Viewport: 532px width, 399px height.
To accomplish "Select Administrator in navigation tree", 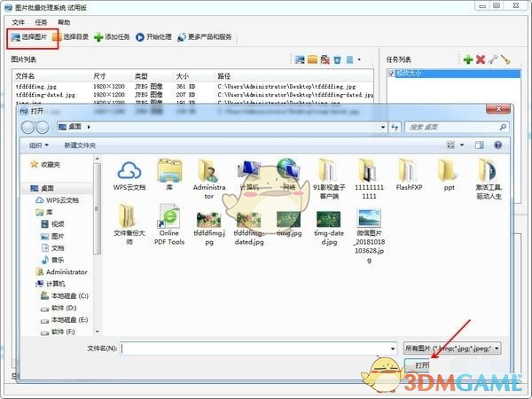I will (x=62, y=272).
